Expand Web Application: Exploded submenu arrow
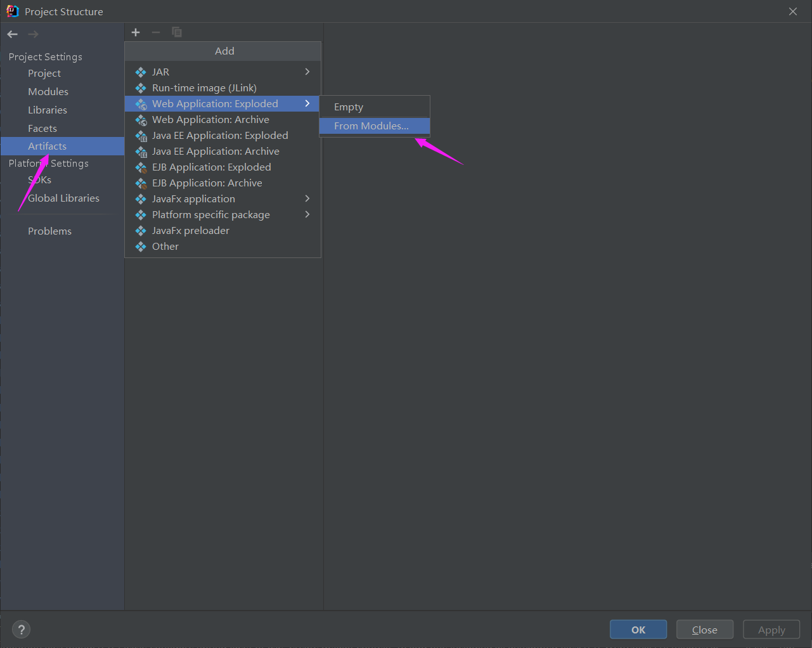 [x=307, y=103]
